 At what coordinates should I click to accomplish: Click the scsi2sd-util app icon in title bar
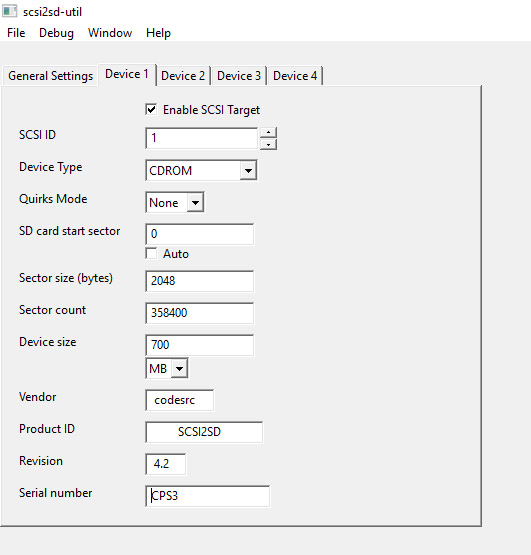coord(9,11)
